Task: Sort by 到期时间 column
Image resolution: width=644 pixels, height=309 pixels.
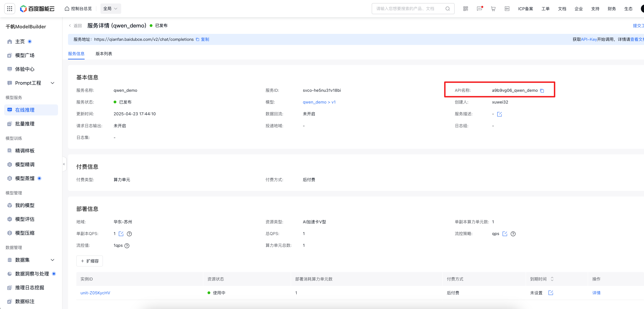Action: tap(552, 279)
